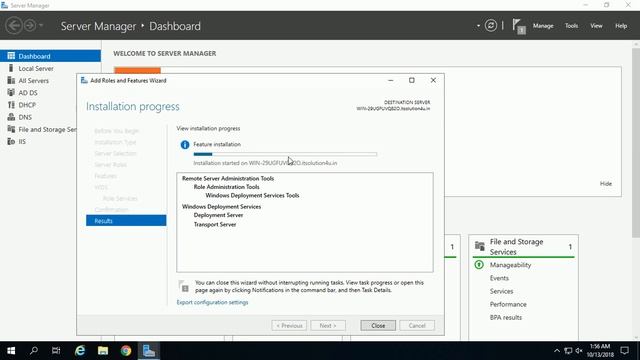Screen dimensions: 640x360
Task: Click the Previous button in the wizard
Action: coord(289,325)
